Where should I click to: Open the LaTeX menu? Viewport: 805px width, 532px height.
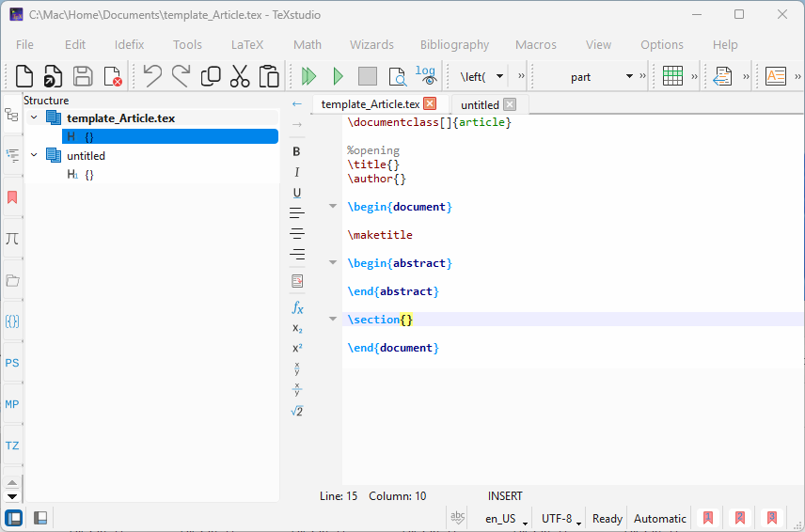(247, 44)
